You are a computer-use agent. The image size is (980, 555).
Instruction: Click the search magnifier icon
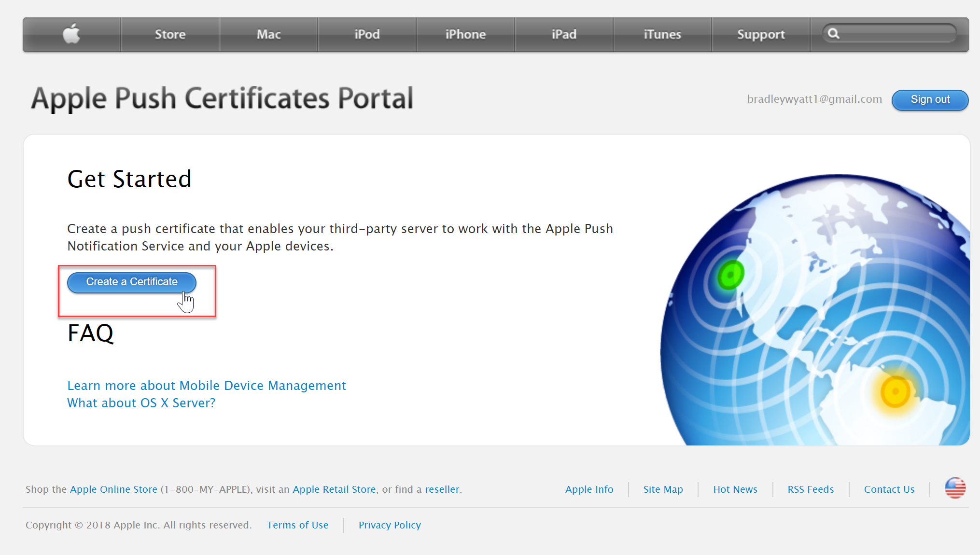[834, 33]
